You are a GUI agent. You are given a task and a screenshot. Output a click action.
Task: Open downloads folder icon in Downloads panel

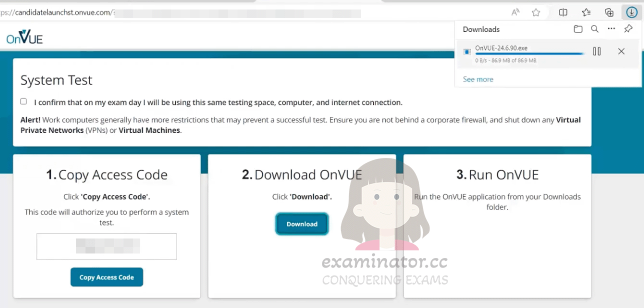578,29
